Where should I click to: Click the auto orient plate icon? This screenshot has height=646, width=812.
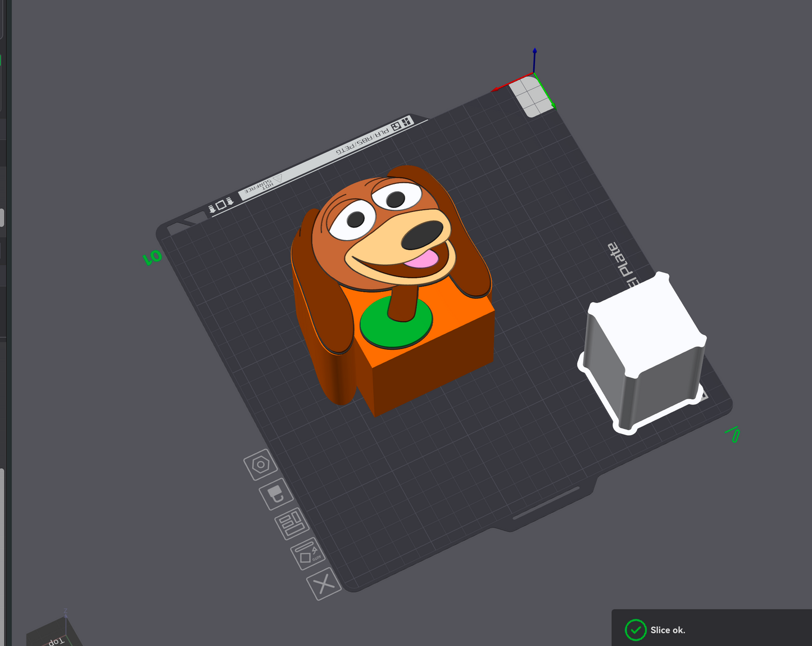(x=308, y=554)
